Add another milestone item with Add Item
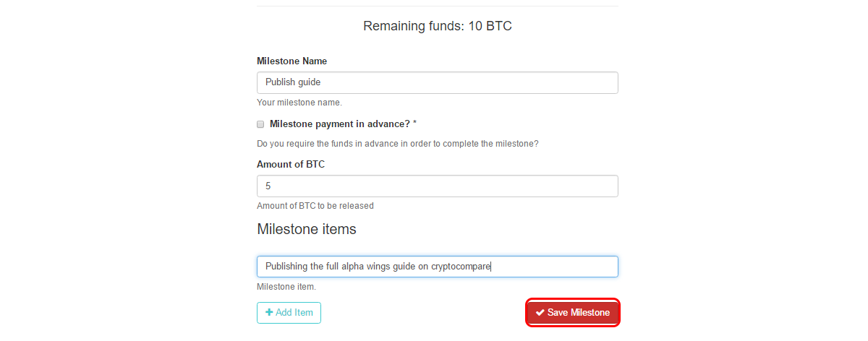Screen dimensions: 868x341 (289, 313)
